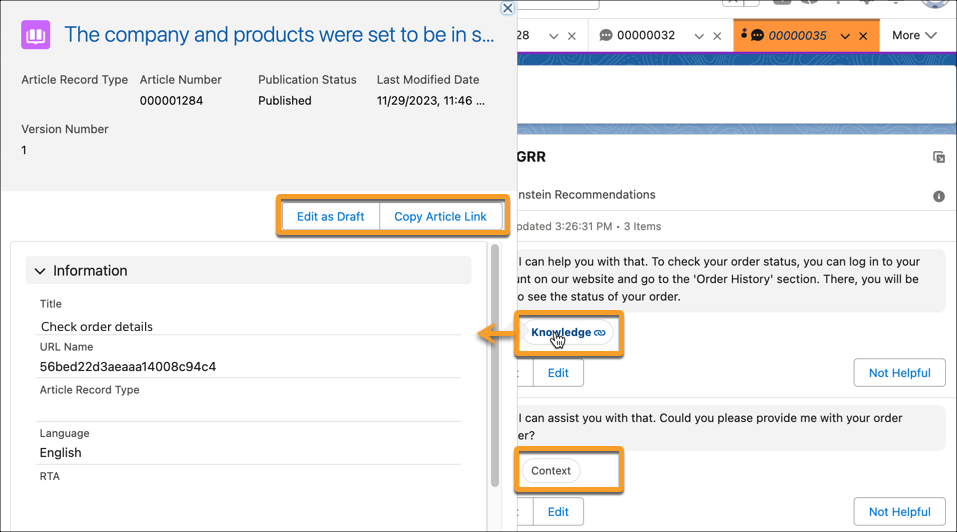This screenshot has height=532, width=957.
Task: Click the Einstein Recommendations info icon
Action: [938, 196]
